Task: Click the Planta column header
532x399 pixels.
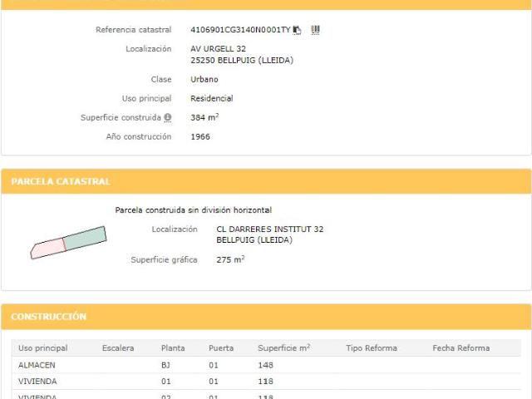Action: tap(173, 348)
